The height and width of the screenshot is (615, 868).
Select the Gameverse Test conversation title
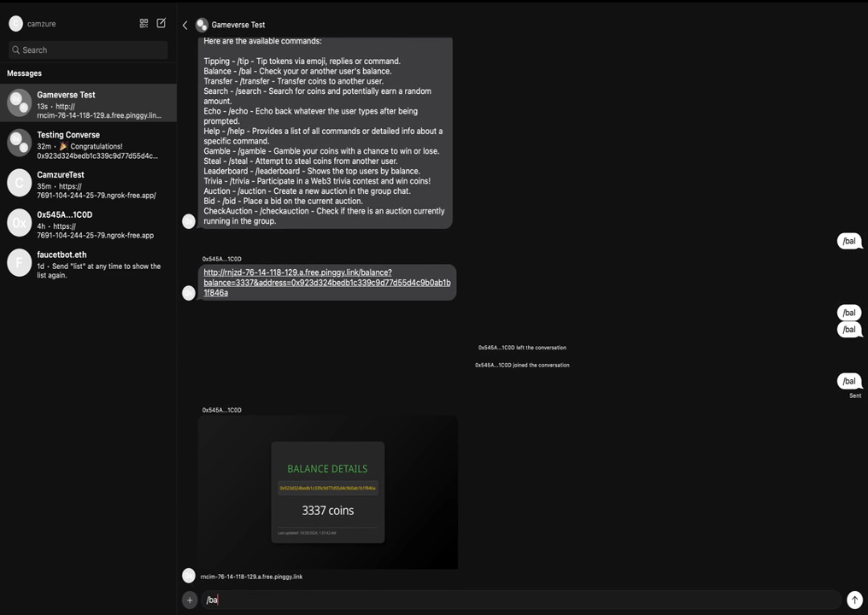click(x=66, y=95)
